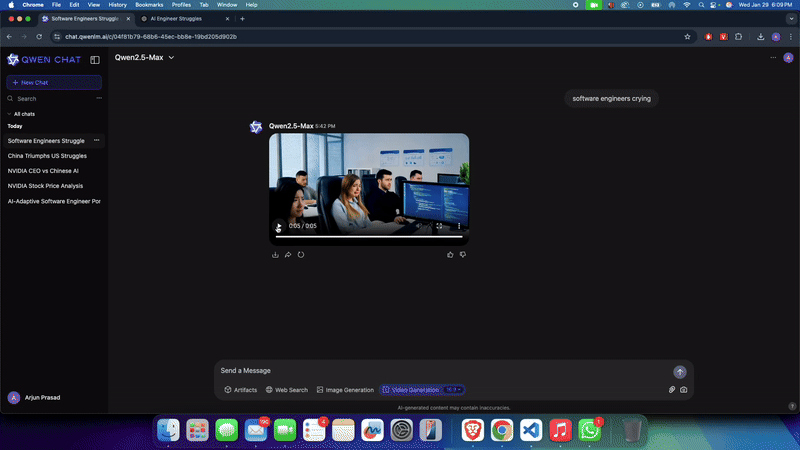Open NVIDIA Stock Price Analysis chat
800x450 pixels.
(x=45, y=186)
